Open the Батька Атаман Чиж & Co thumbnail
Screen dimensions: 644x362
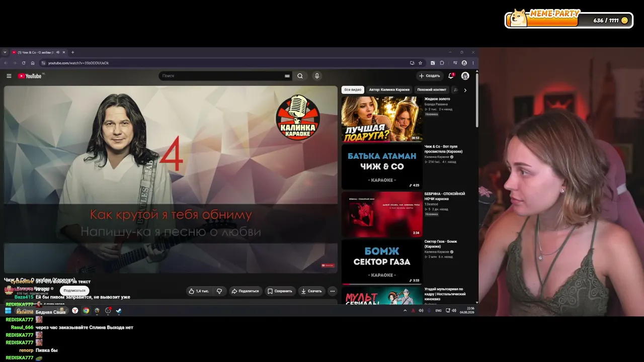click(x=382, y=167)
